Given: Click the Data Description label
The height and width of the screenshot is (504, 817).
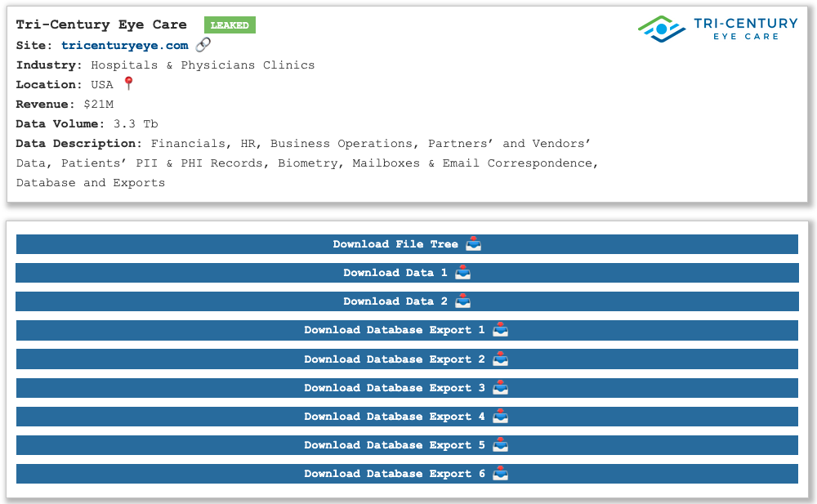Looking at the screenshot, I should coord(79,144).
